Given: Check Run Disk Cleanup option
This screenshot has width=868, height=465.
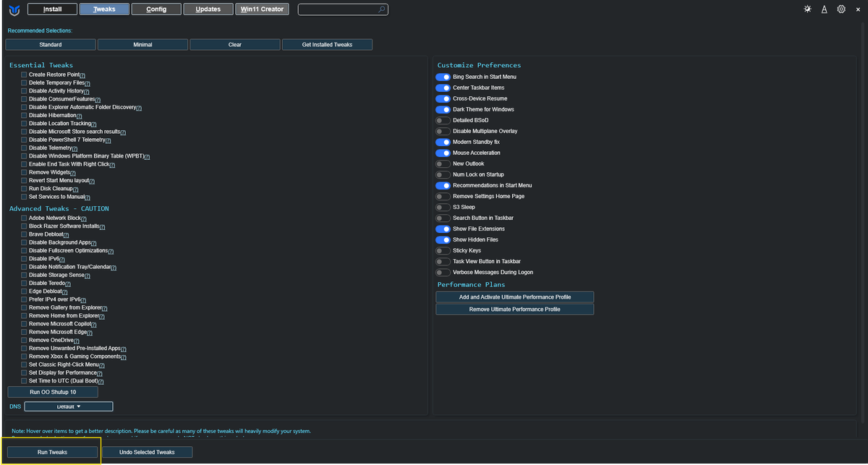Looking at the screenshot, I should (x=24, y=188).
